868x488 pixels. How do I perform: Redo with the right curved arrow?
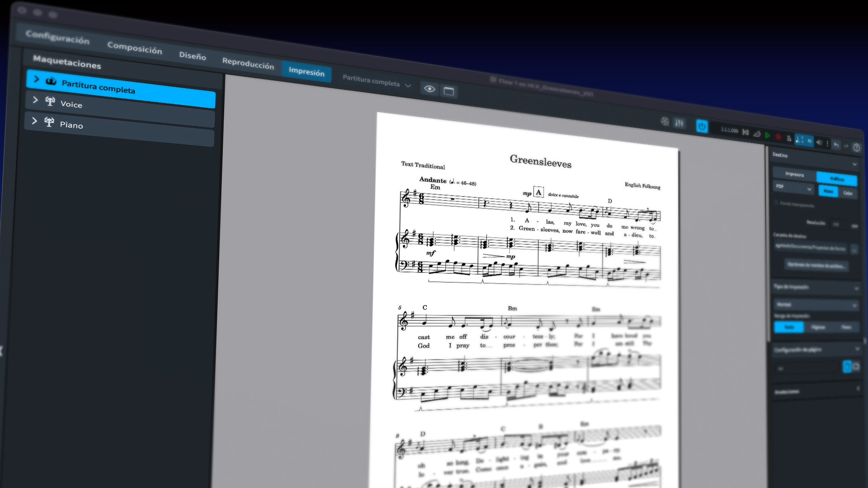click(x=846, y=146)
